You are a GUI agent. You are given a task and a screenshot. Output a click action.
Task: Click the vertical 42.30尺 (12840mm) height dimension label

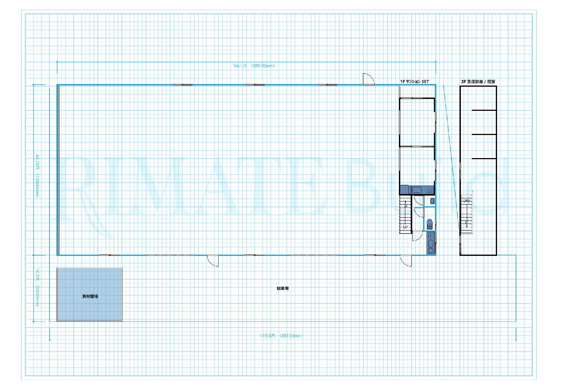pos(37,176)
